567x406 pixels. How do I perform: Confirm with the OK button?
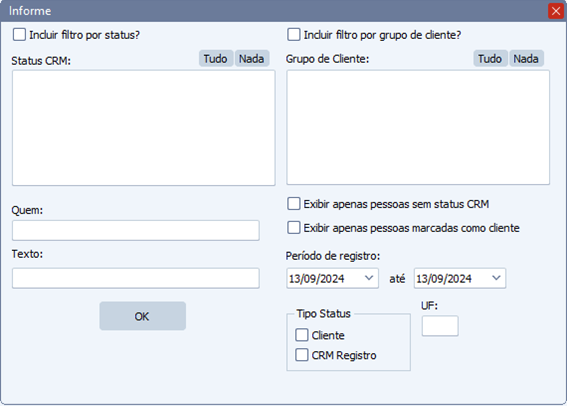[142, 316]
